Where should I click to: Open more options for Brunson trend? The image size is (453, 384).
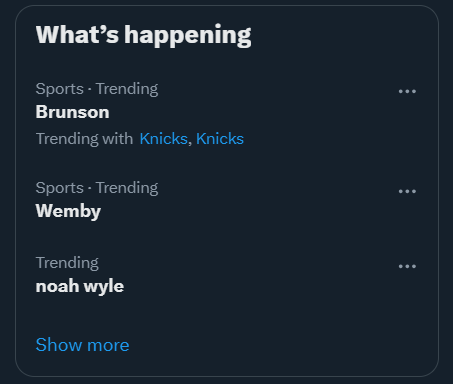407,91
